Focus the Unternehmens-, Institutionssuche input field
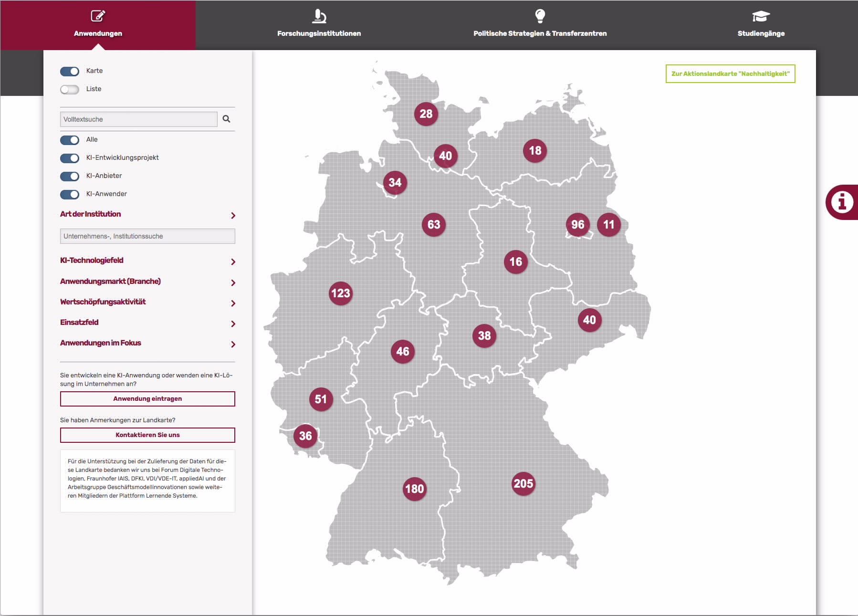 click(147, 236)
